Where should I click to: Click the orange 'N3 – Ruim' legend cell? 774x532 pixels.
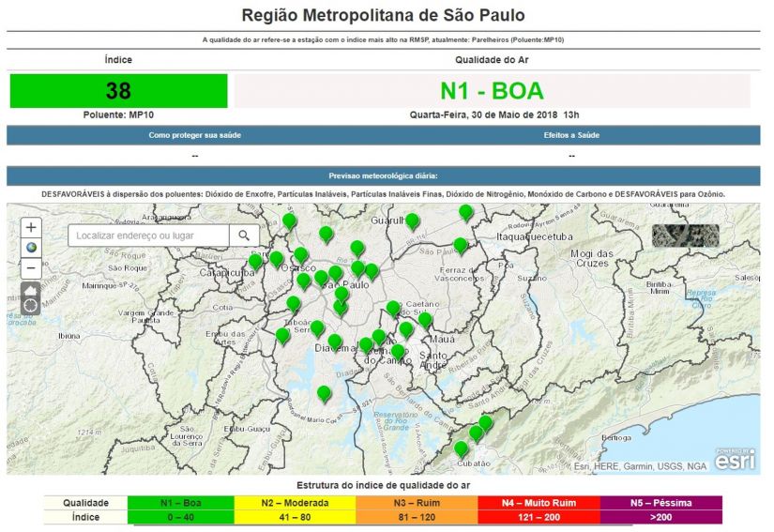pyautogui.click(x=417, y=503)
